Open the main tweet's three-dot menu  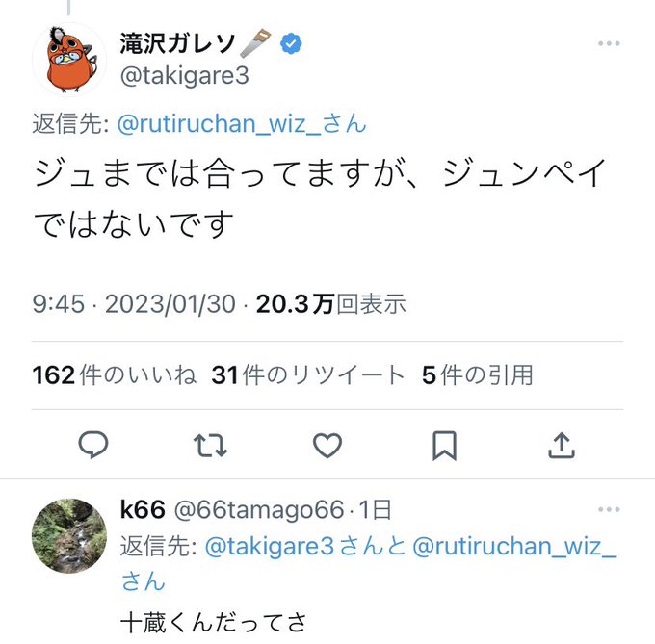608,44
